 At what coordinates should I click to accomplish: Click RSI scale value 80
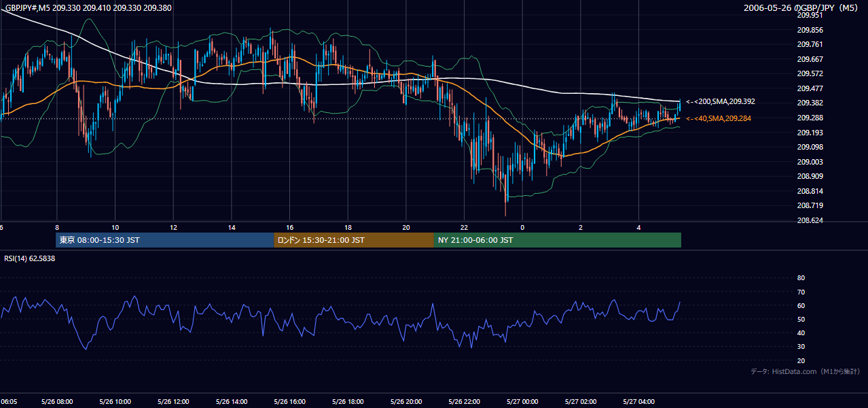point(801,278)
